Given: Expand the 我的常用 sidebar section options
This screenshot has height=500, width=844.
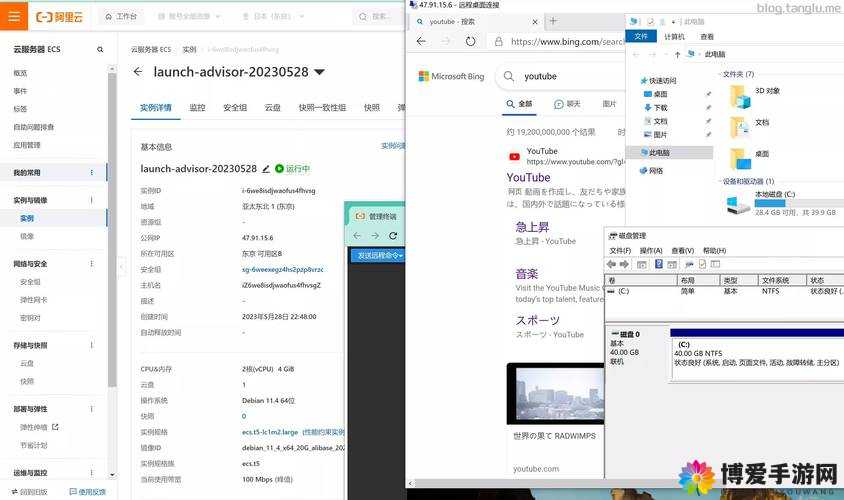Looking at the screenshot, I should [x=92, y=173].
